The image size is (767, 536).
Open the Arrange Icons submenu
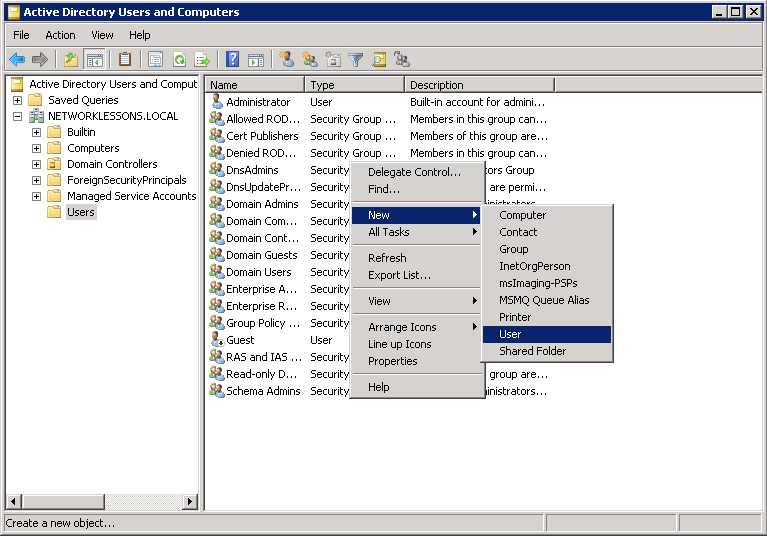pos(417,327)
